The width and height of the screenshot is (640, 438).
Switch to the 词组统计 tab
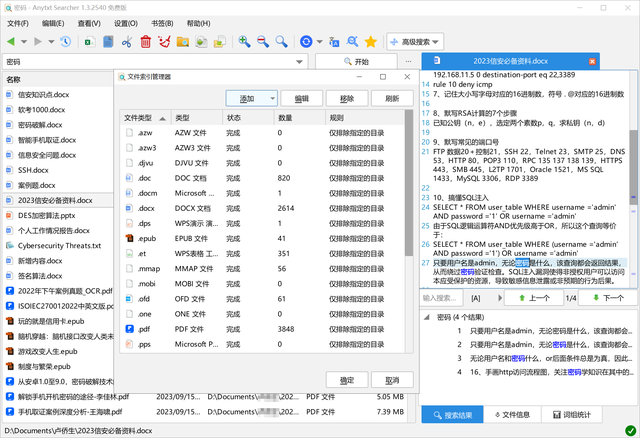[572, 415]
